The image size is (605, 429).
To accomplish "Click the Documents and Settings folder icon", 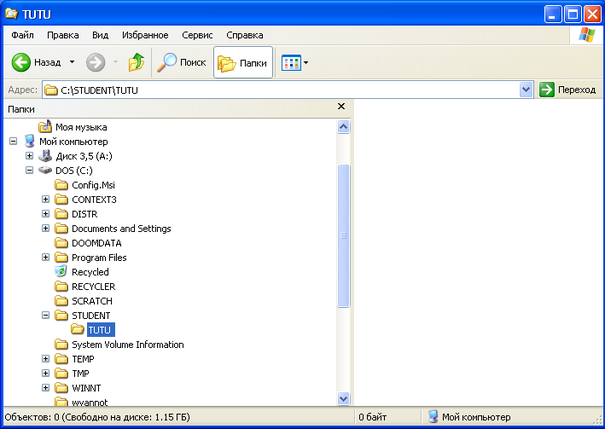I will (x=61, y=228).
